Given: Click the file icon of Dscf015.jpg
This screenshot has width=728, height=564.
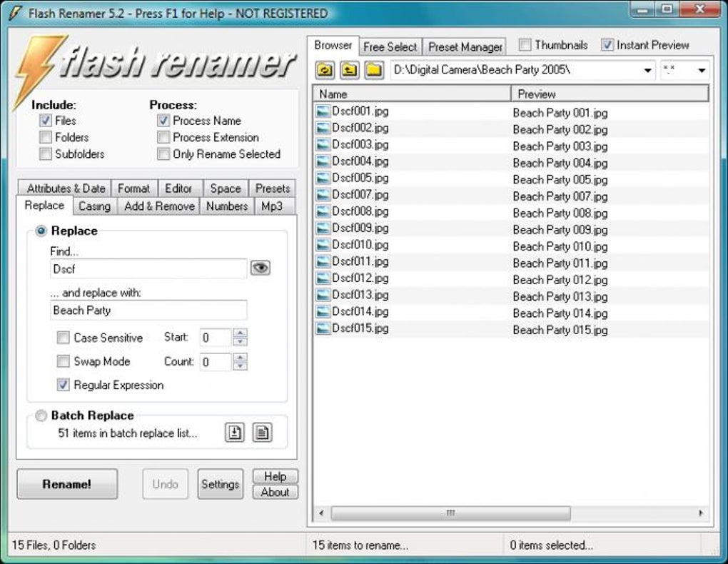Looking at the screenshot, I should coord(322,328).
